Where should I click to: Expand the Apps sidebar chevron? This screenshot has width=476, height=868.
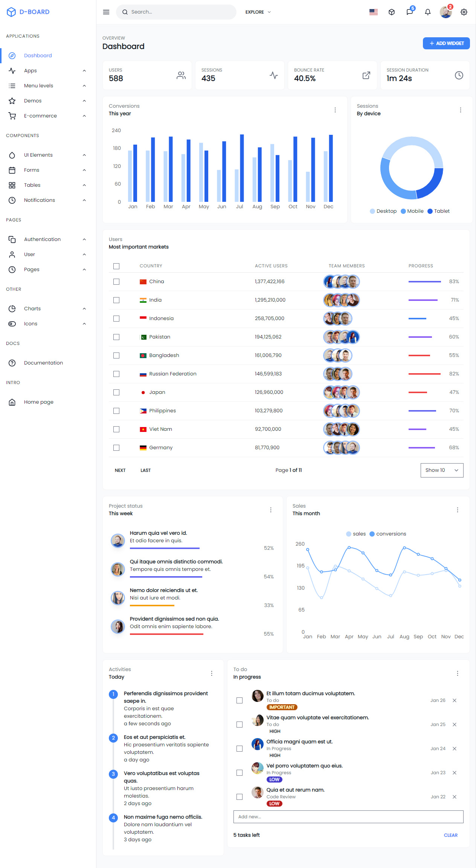pyautogui.click(x=84, y=71)
